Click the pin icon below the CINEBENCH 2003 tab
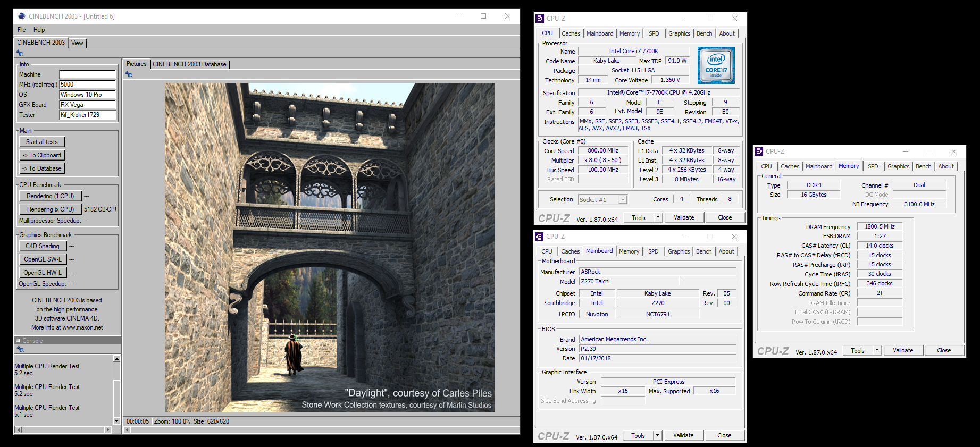Screen dimensions: 980x447 click(x=20, y=53)
